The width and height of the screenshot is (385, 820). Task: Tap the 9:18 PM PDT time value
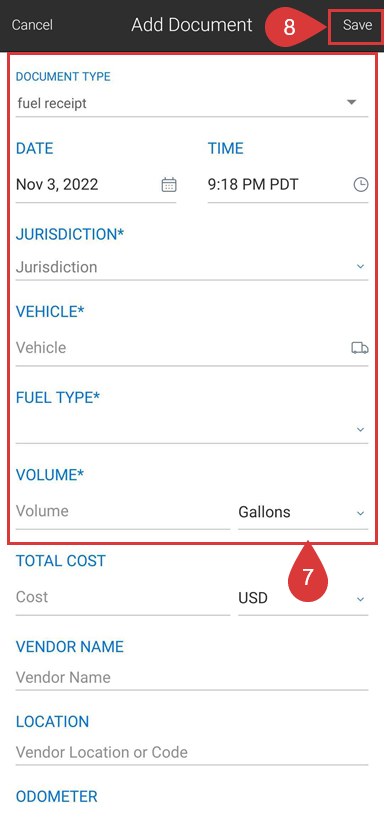(x=253, y=185)
